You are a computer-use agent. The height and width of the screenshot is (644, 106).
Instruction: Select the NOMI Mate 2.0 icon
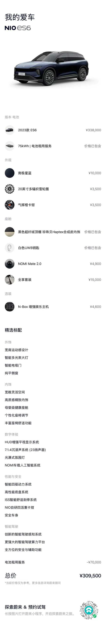[x=9, y=264]
